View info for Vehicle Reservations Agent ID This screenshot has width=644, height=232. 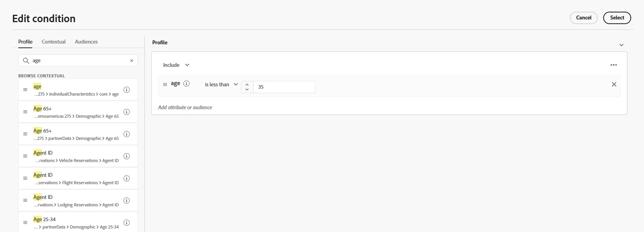127,156
